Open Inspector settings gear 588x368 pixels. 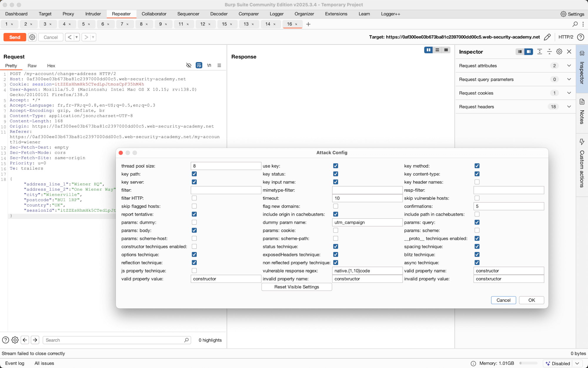(x=559, y=52)
